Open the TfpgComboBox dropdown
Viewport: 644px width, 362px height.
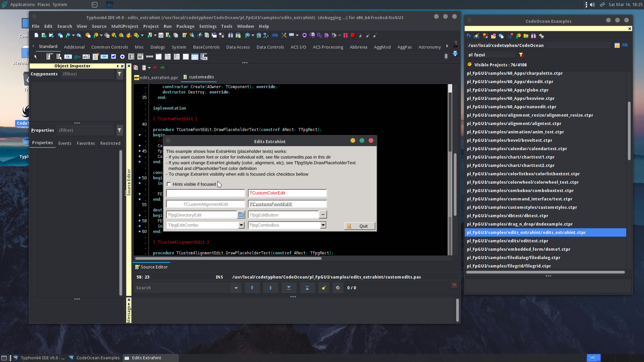323,225
